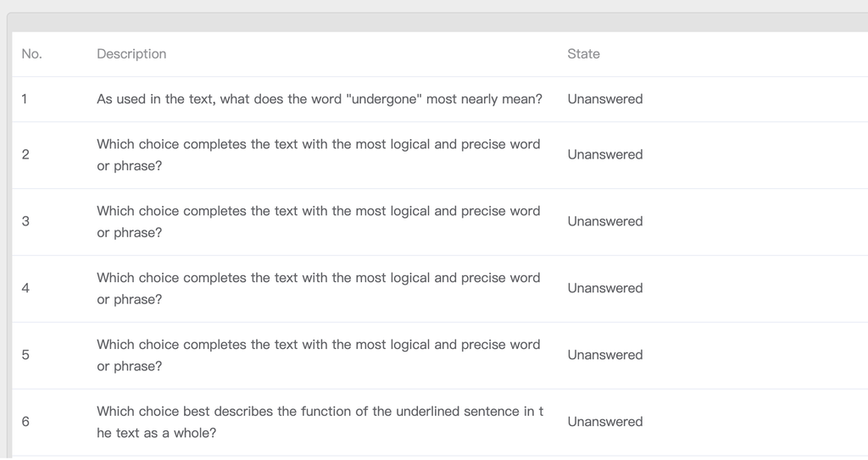Click the Unanswered status in row 3
Viewport: 868px width, 460px height.
pyautogui.click(x=605, y=222)
